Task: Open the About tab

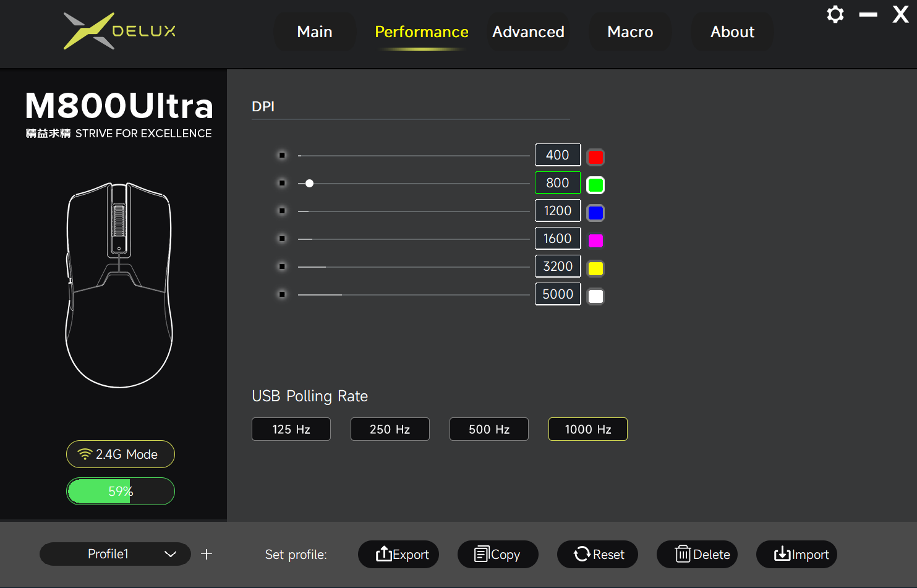Action: (x=733, y=32)
